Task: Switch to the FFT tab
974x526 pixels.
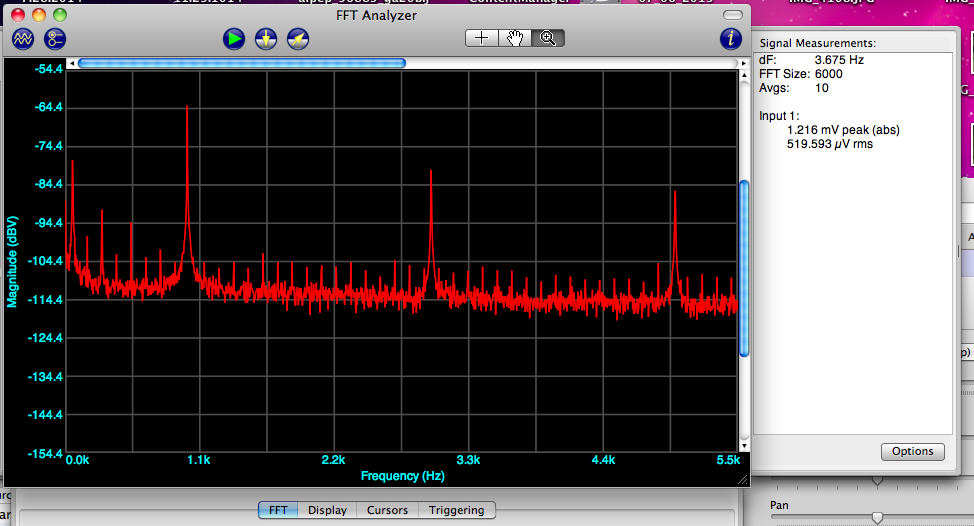Action: click(x=278, y=510)
